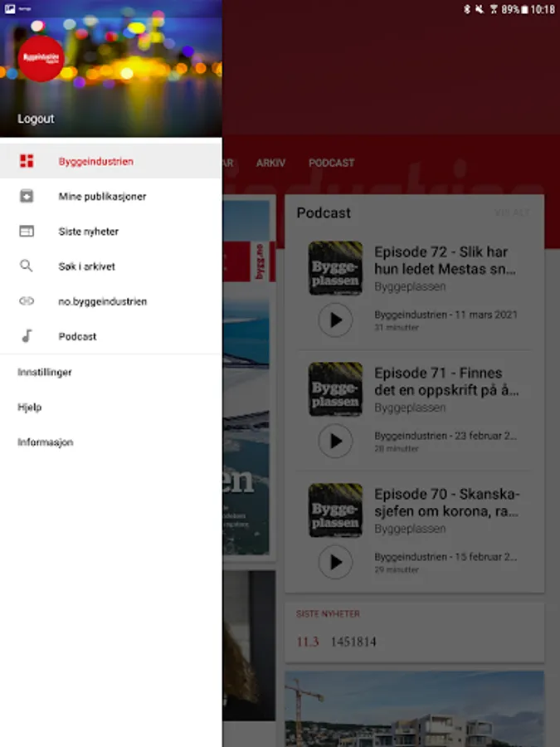Image resolution: width=560 pixels, height=747 pixels.
Task: Tap the muted sound status icon
Action: 480,9
